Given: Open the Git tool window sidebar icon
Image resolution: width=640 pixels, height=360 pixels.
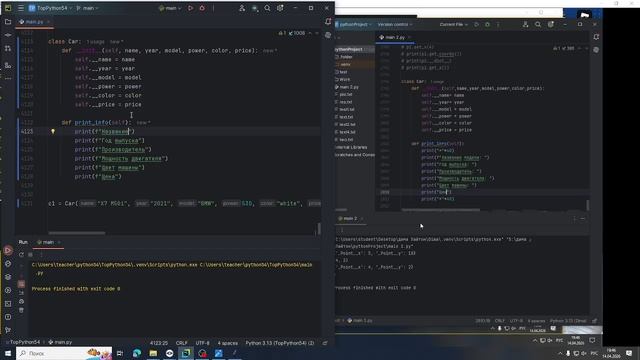Looking at the screenshot, I should tap(8, 330).
